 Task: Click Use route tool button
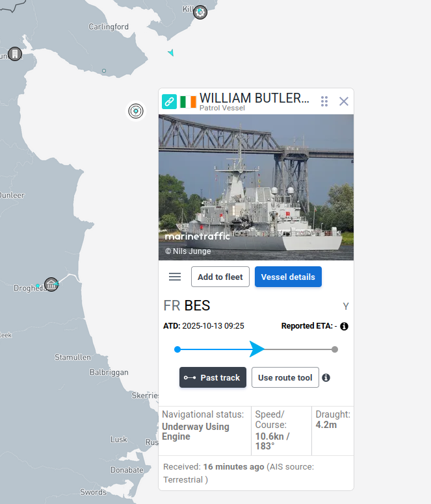pyautogui.click(x=285, y=377)
